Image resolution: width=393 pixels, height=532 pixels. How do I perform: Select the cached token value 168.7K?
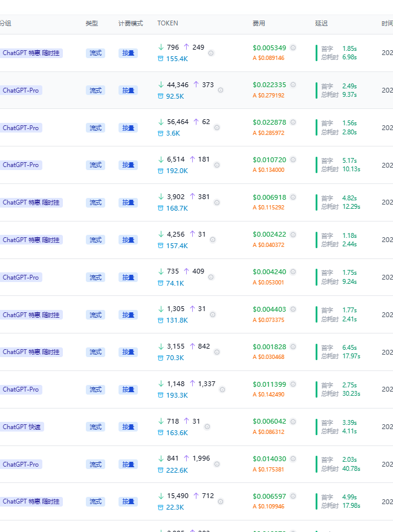[177, 208]
